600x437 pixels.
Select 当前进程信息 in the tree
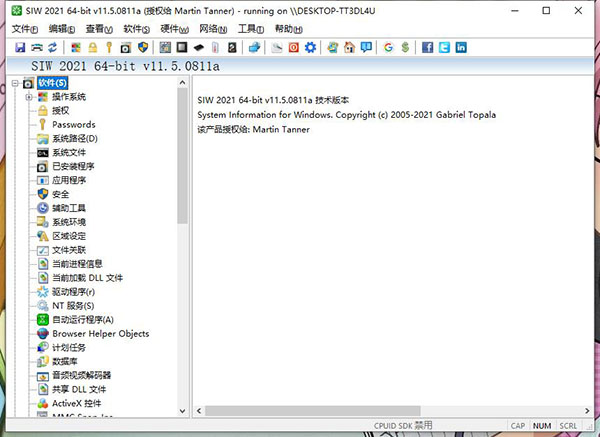coord(77,264)
